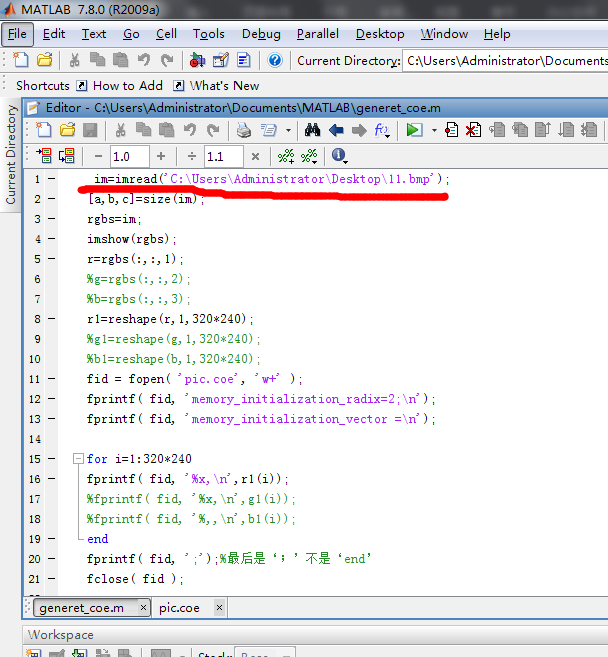The height and width of the screenshot is (657, 608).
Task: Open the Cell menu
Action: (x=166, y=34)
